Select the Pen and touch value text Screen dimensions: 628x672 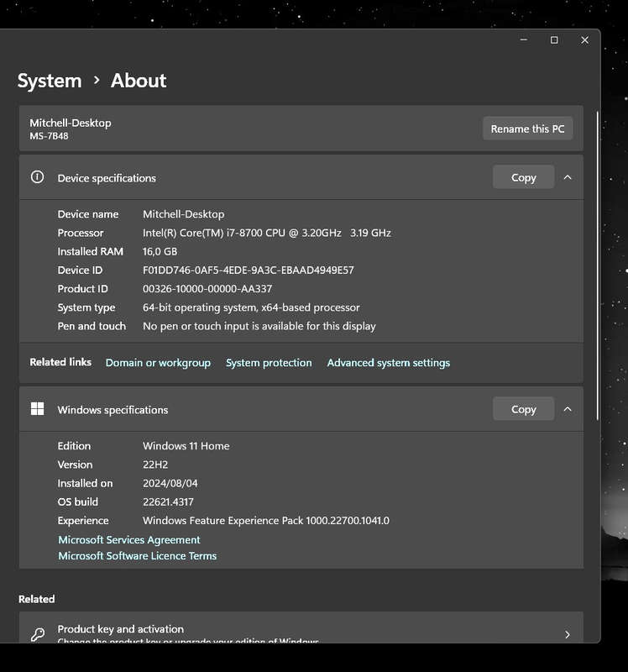[x=259, y=326]
